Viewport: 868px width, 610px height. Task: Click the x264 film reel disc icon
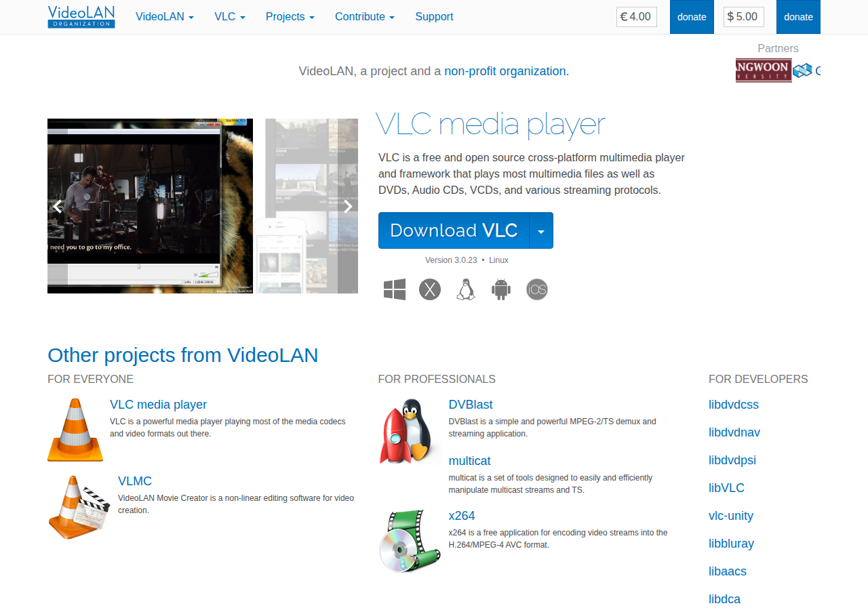pyautogui.click(x=410, y=541)
